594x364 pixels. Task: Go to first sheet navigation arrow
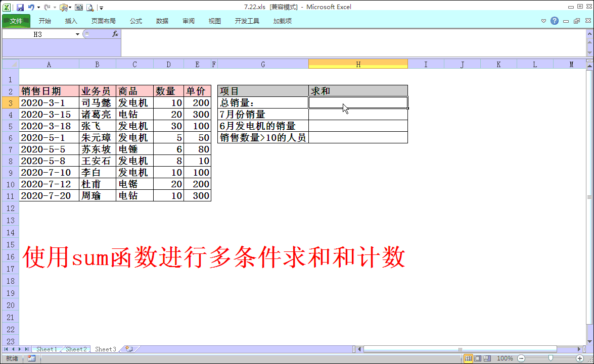[x=6, y=349]
